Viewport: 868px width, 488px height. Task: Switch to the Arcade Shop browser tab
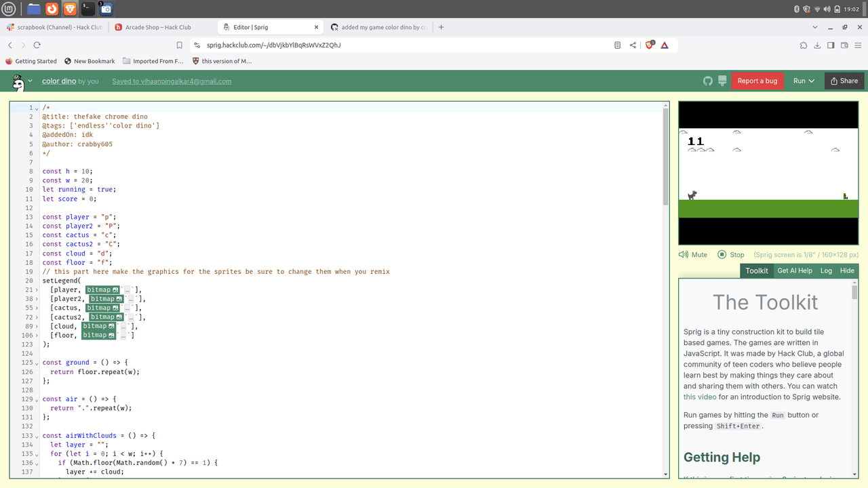pos(158,27)
